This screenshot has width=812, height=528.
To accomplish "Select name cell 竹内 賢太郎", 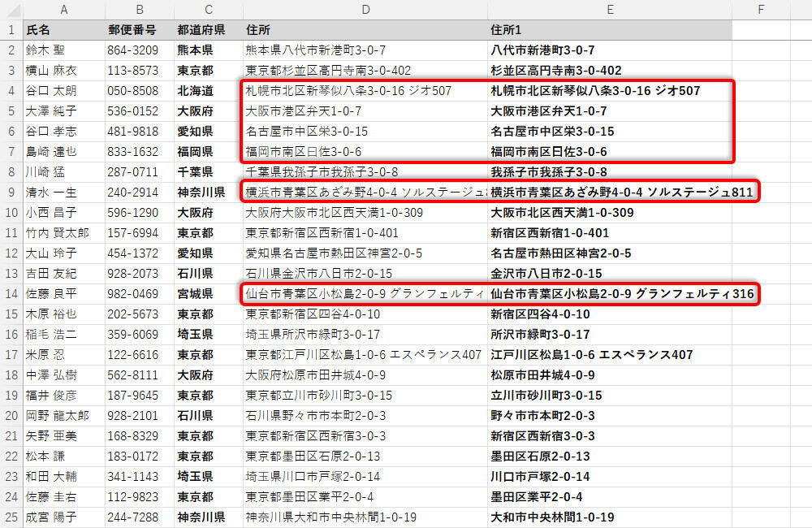I will pos(63,233).
